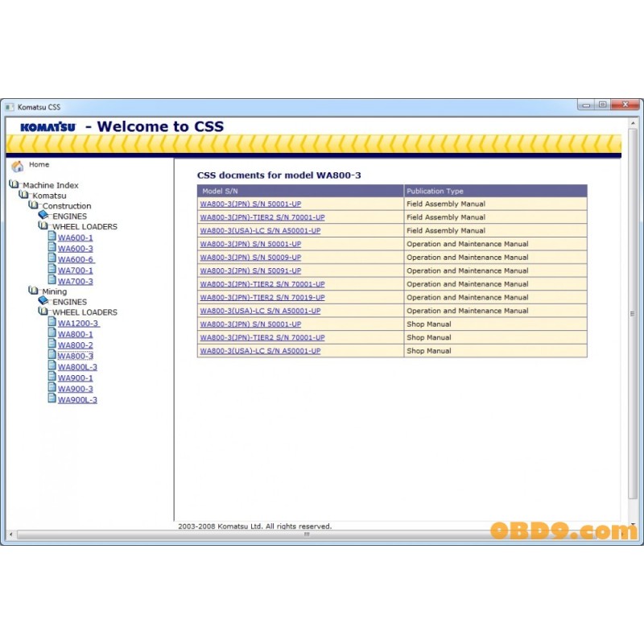644x644 pixels.
Task: Click the document icon beside WA800-3
Action: coord(52,354)
